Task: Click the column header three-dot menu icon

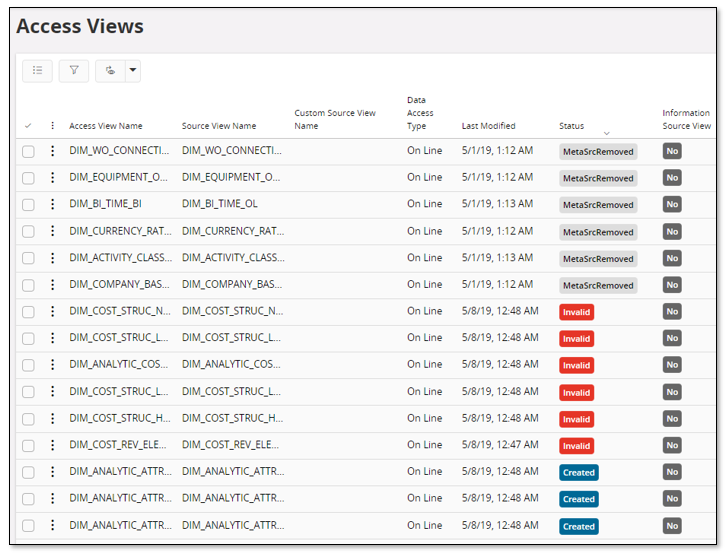Action: click(53, 126)
